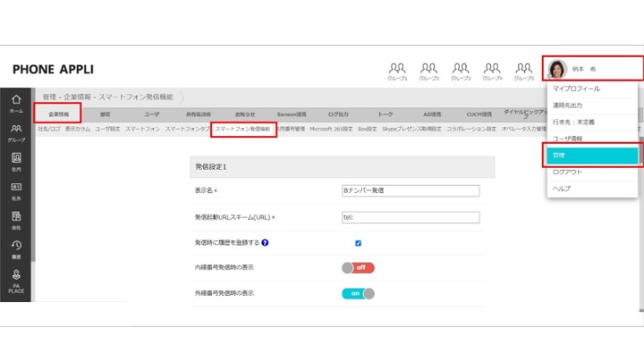Click the user avatar photo in the header
The width and height of the screenshot is (644, 362).
pos(557,69)
